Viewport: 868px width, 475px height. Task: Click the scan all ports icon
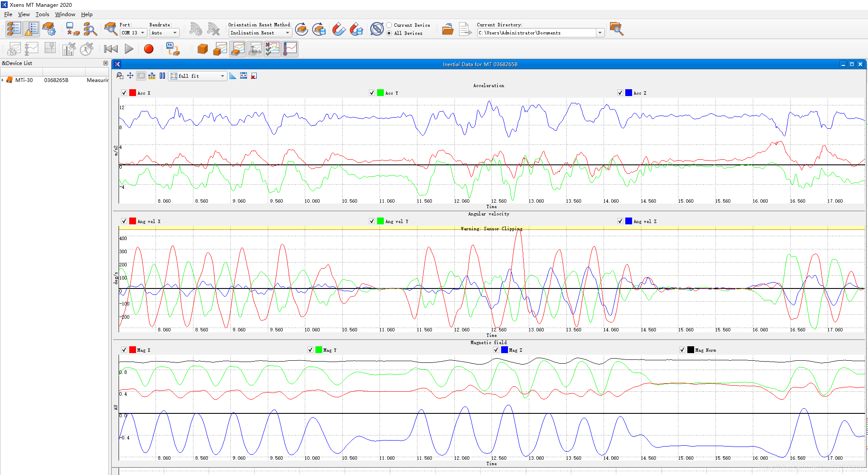(x=90, y=29)
